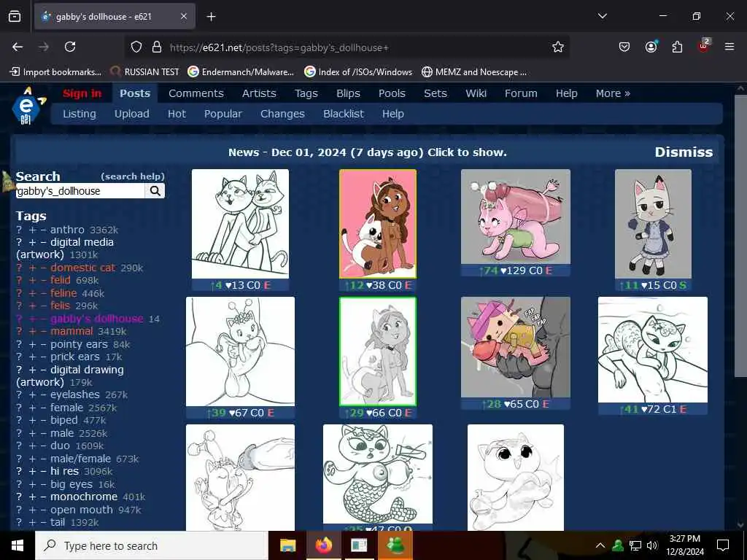Open the Firefox hamburger application menu
Viewport: 747px width, 560px height.
(x=729, y=47)
